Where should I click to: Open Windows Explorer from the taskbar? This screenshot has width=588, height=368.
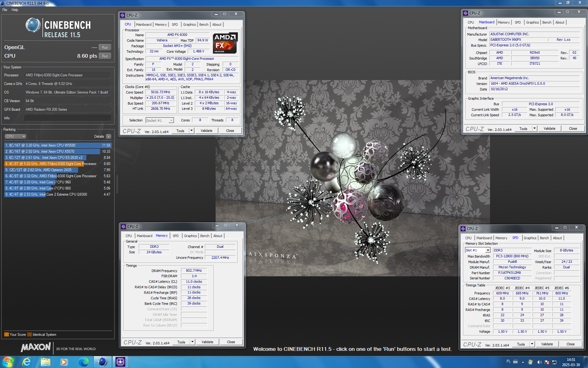click(46, 362)
